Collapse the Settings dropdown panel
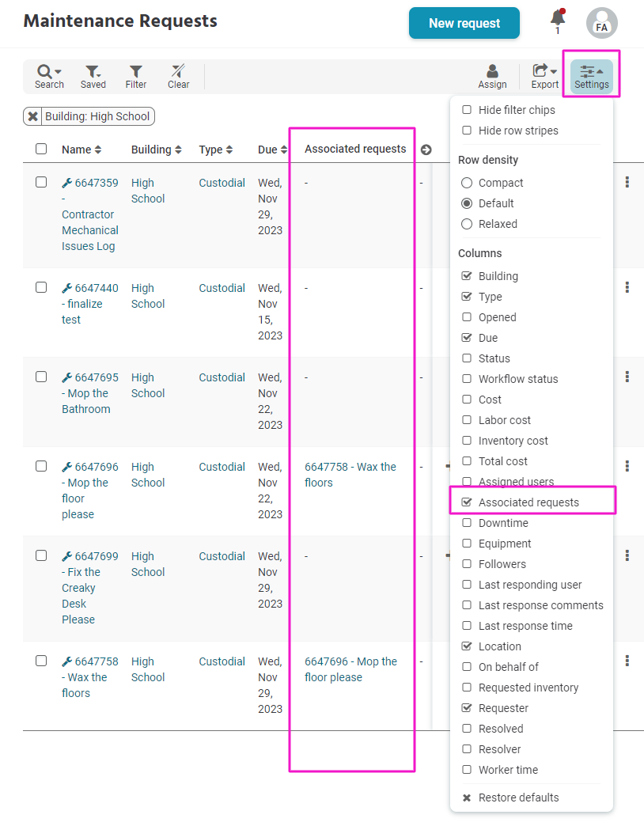Image resolution: width=644 pixels, height=826 pixels. (591, 77)
